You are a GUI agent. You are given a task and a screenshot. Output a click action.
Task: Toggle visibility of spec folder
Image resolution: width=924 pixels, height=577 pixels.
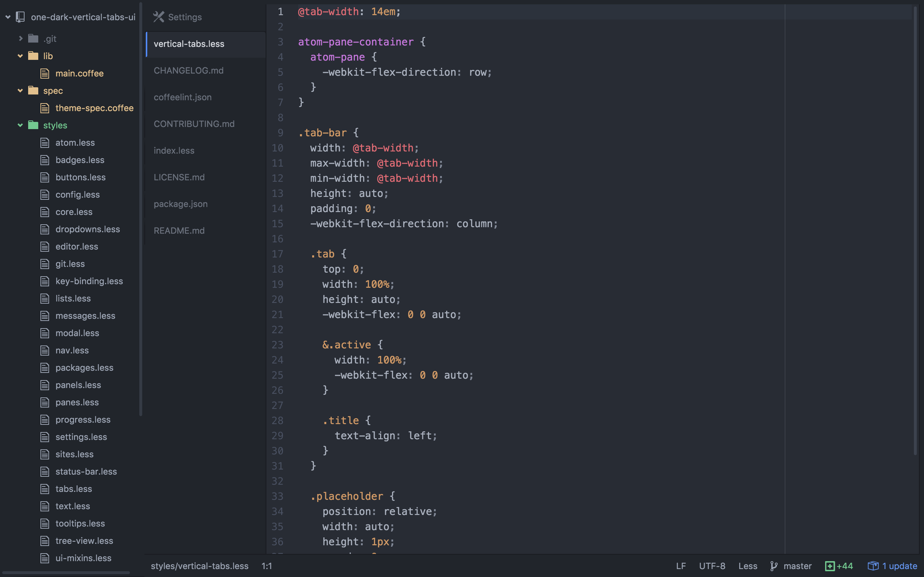[20, 90]
